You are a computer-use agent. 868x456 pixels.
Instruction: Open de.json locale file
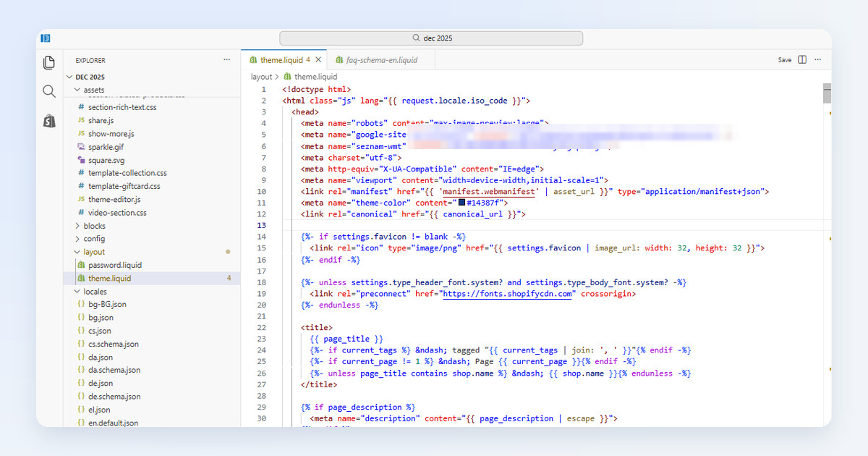coord(101,383)
